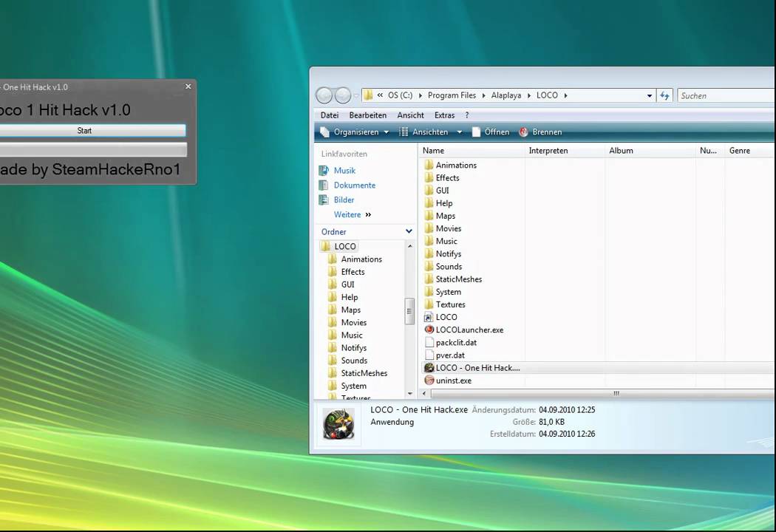The image size is (776, 532).
Task: Select the LOCO - One Hit Hack icon
Action: click(429, 368)
